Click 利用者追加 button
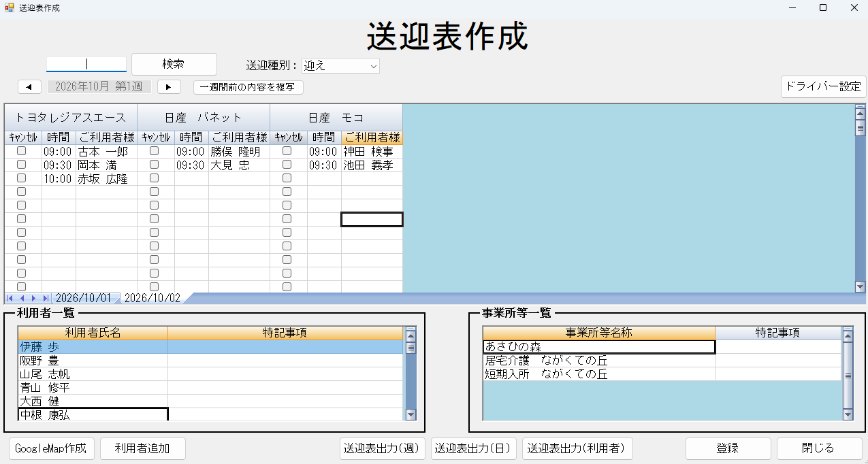This screenshot has width=868, height=464. 142,448
